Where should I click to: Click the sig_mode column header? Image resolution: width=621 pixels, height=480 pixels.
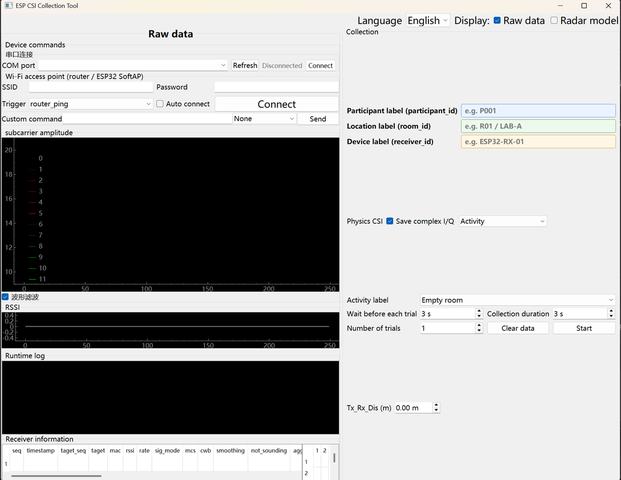pos(167,450)
